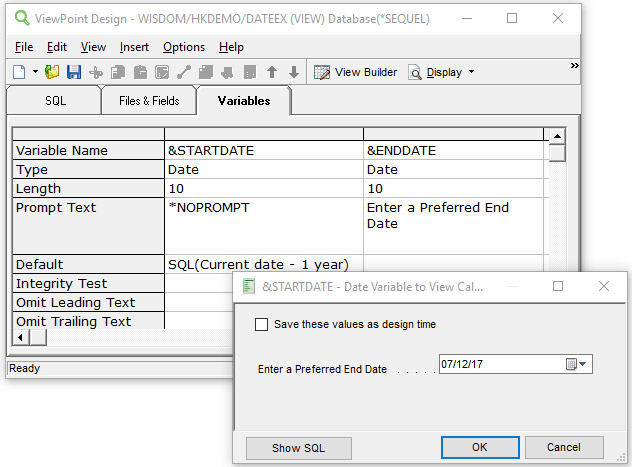Click the *NOPROMPT prompt text cell
632x467 pixels.
(264, 226)
